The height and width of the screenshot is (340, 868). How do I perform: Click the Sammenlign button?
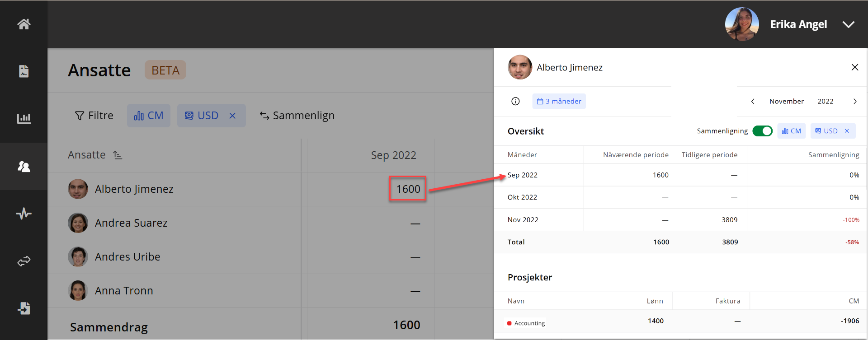297,116
